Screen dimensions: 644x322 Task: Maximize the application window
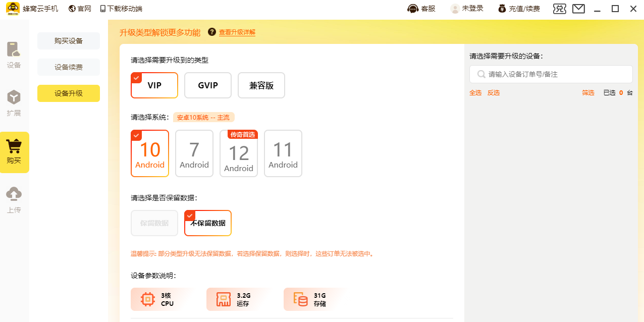click(x=615, y=9)
